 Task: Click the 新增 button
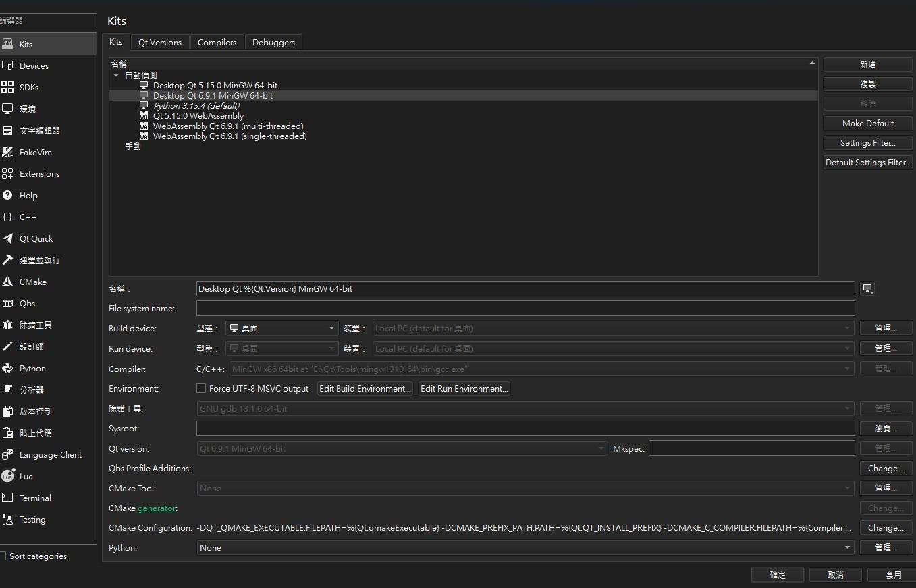(867, 64)
